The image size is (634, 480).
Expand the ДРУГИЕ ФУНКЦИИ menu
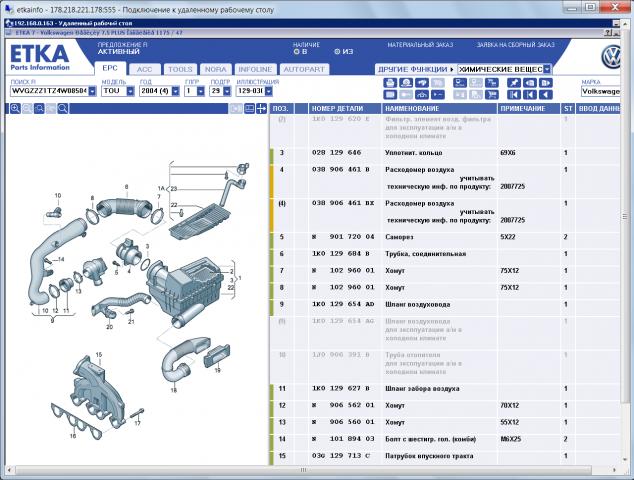(x=416, y=69)
